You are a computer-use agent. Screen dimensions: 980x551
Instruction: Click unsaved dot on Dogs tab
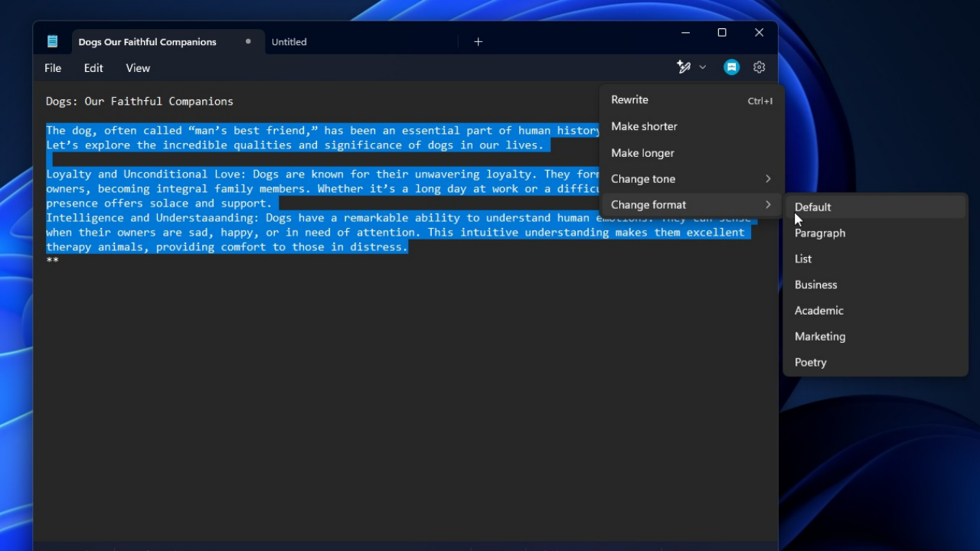click(x=248, y=41)
